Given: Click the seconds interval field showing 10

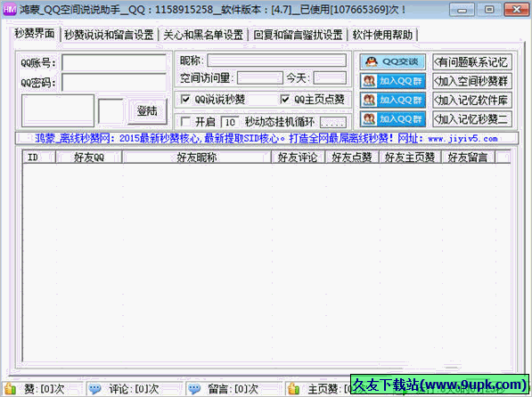Looking at the screenshot, I should click(x=230, y=122).
